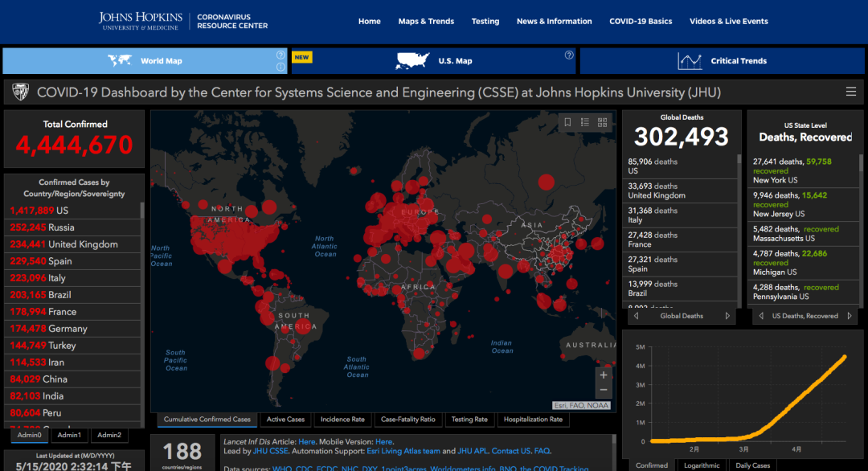Select Incidence Rate map tab
The image size is (868, 471).
pyautogui.click(x=342, y=420)
